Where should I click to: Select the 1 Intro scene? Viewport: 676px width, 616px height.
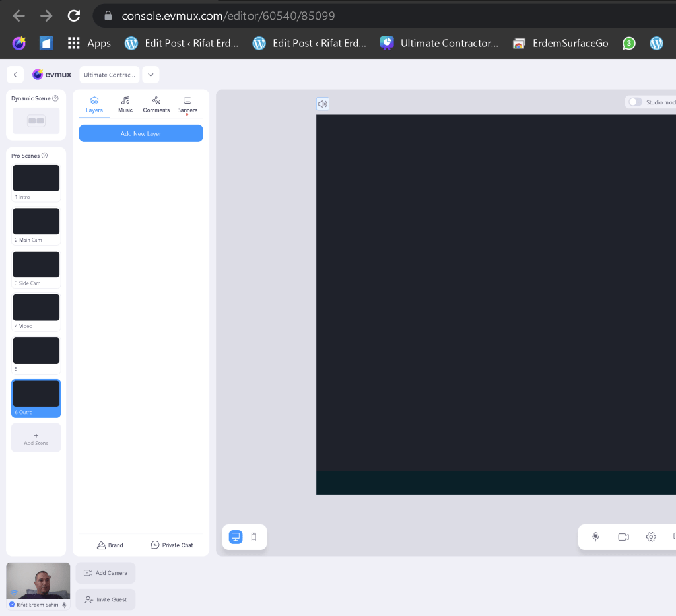[36, 183]
